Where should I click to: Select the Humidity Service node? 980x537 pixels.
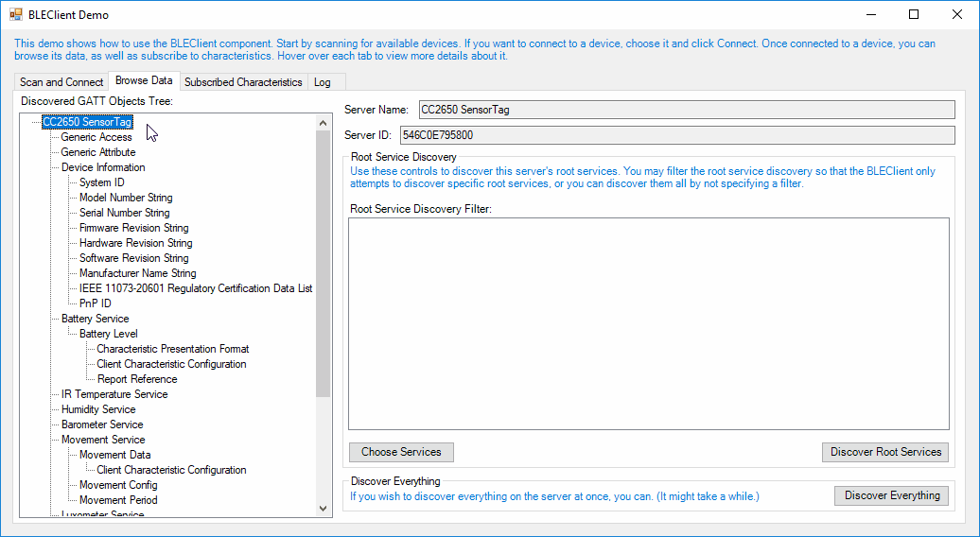98,409
